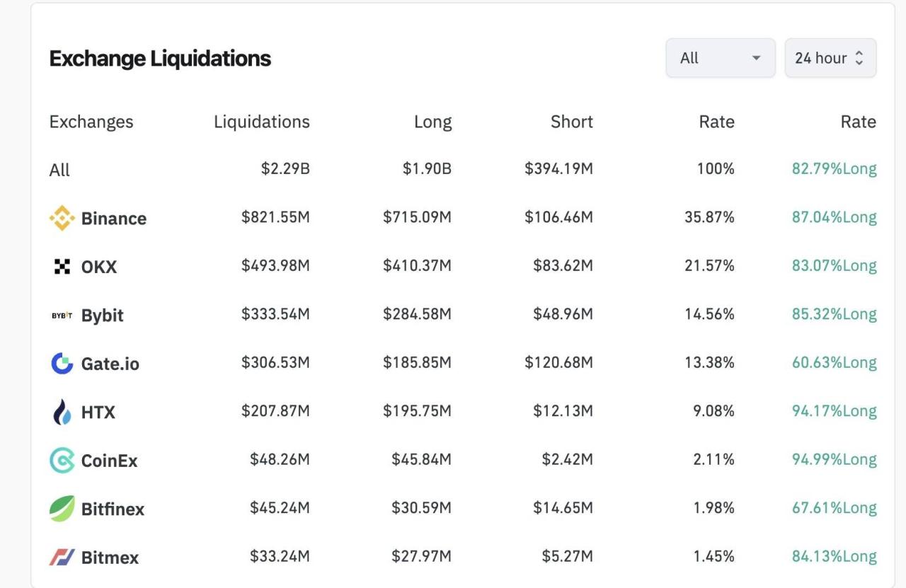
Task: Sort by the Liquidations column header
Action: pos(261,122)
